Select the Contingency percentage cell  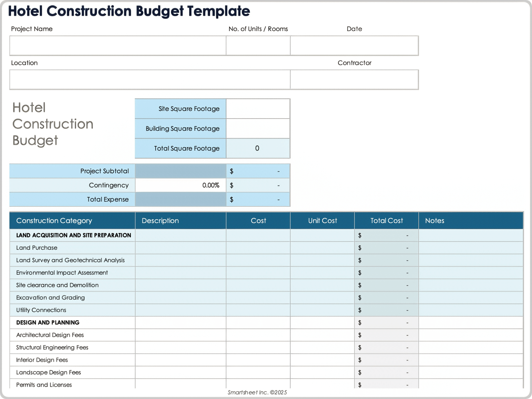coord(180,185)
